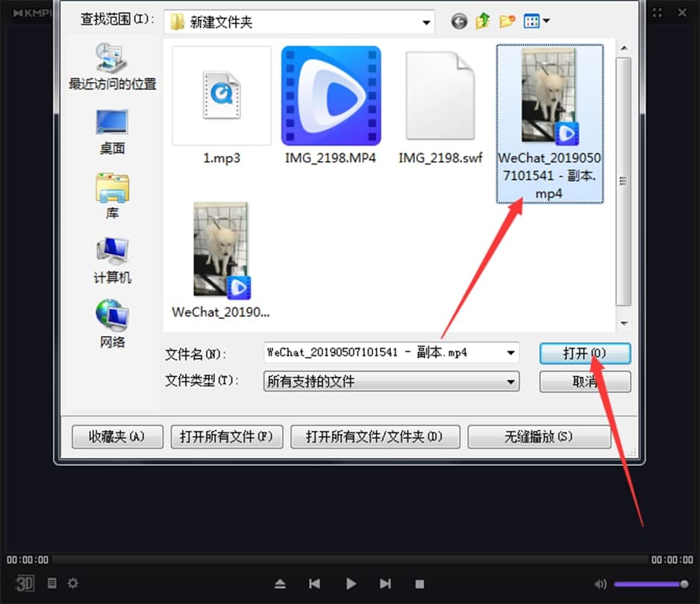Select the 3D mode icon in KMPlayer

[25, 583]
